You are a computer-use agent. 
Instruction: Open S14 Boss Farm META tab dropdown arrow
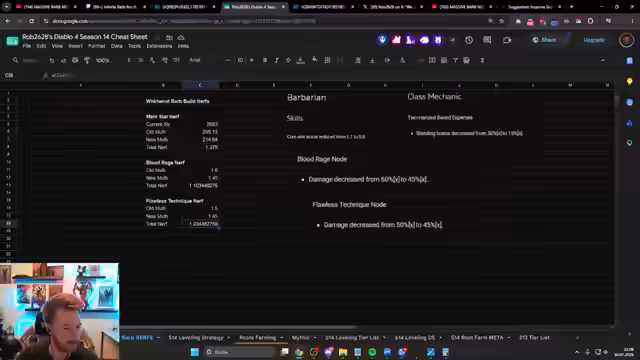pos(509,338)
